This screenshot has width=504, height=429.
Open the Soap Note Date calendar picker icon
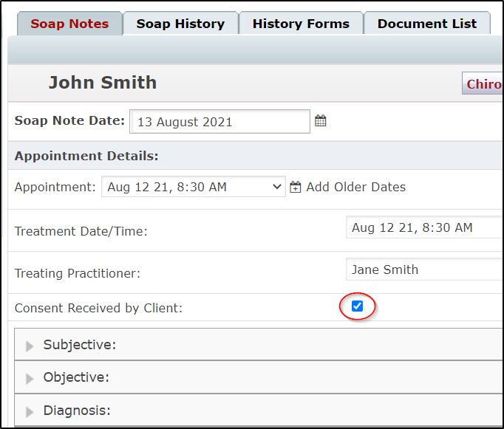pos(321,121)
